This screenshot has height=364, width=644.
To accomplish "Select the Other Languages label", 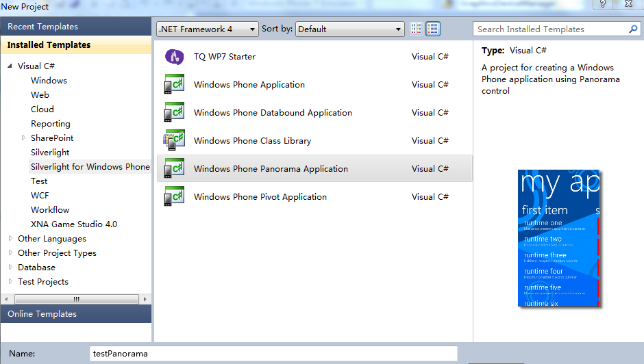I will tap(52, 238).
